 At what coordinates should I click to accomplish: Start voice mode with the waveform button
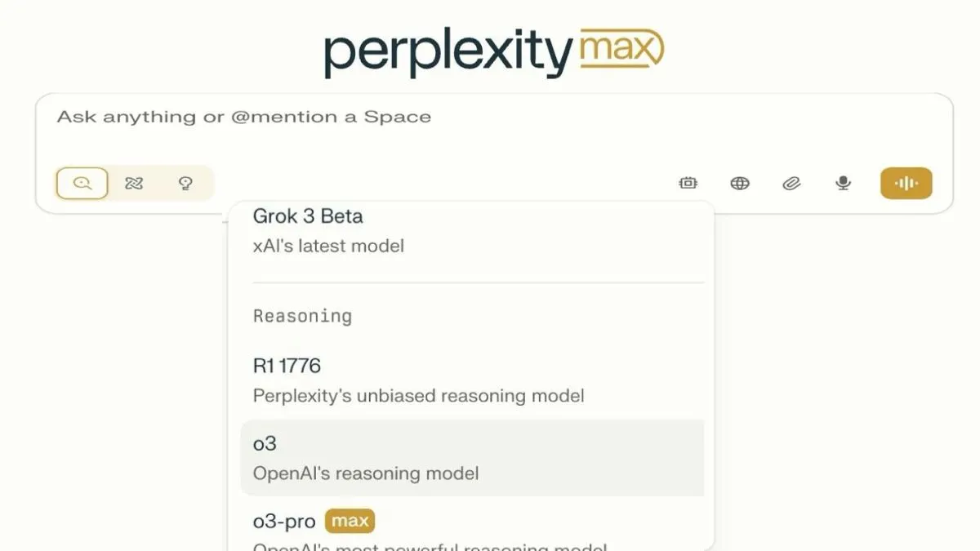pos(906,183)
